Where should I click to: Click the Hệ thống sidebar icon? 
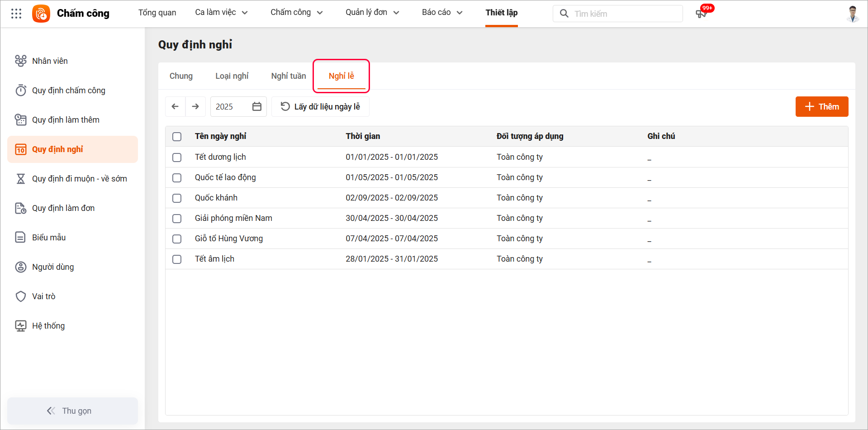[21, 326]
